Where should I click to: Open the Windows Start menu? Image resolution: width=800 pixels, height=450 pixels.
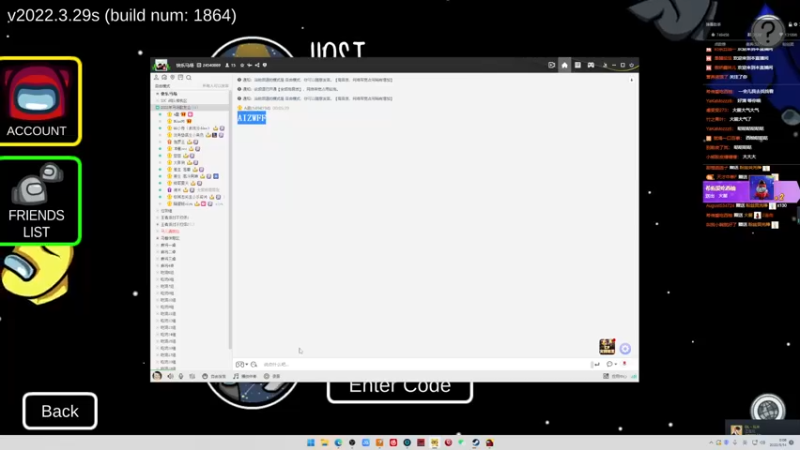click(x=311, y=442)
